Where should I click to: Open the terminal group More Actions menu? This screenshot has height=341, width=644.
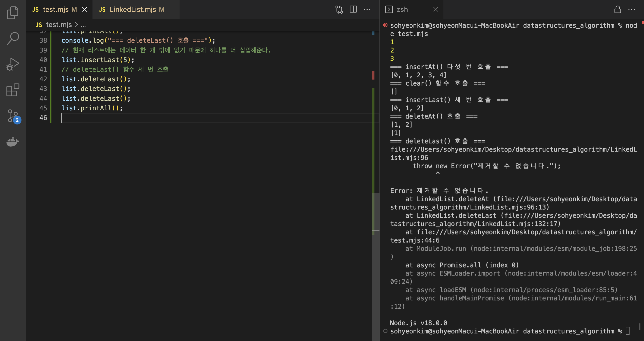coord(631,9)
